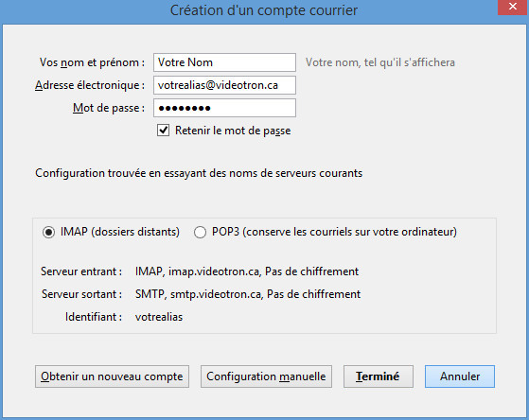Click the 'Création d'un compte courrier' title bar

click(264, 10)
